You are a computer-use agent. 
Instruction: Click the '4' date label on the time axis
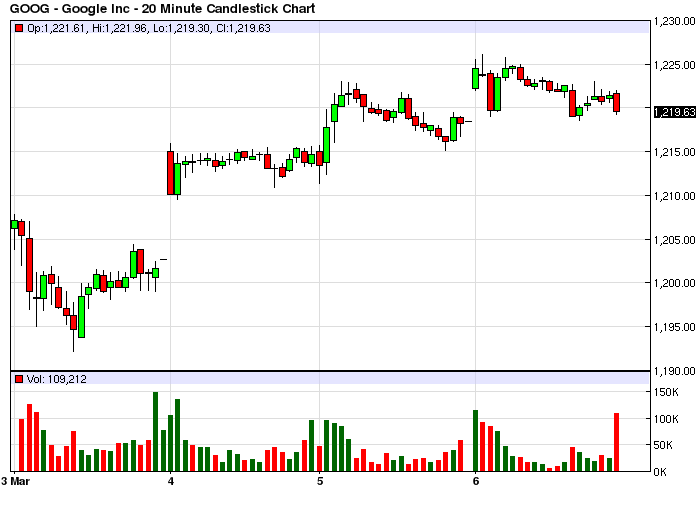(x=171, y=481)
